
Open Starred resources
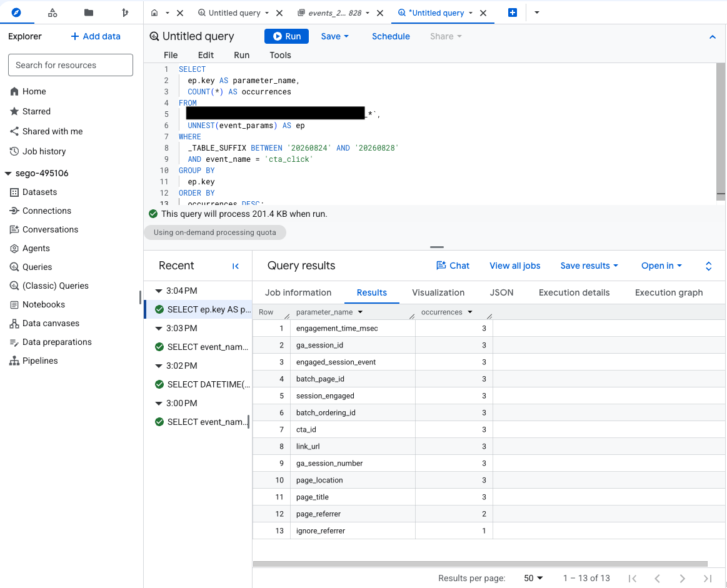[30, 111]
